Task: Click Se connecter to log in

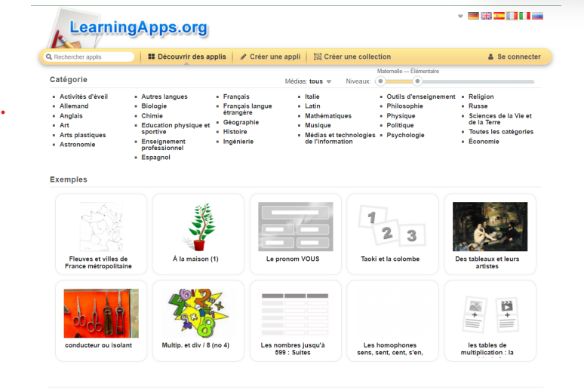Action: point(515,57)
